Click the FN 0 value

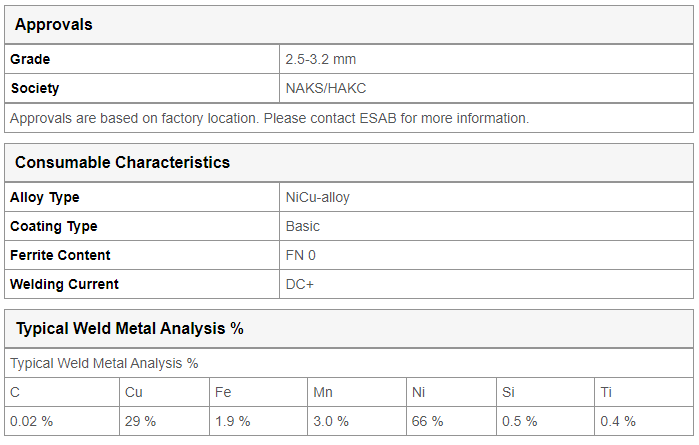point(300,255)
